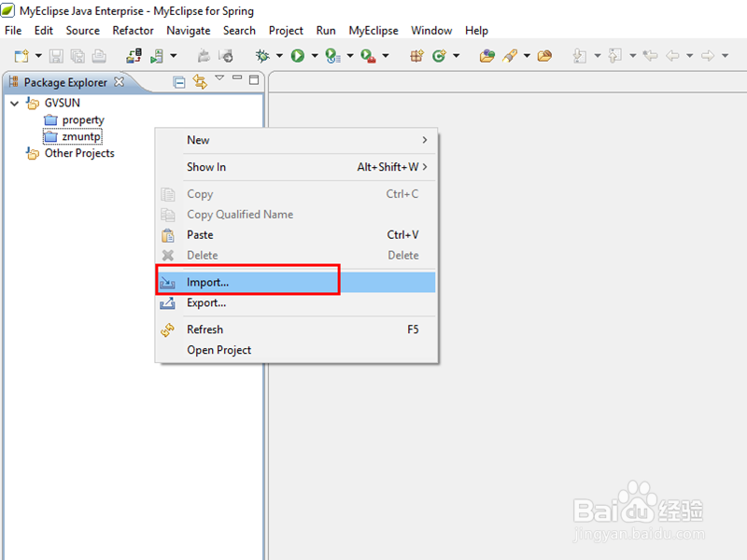Click the Collapse All icon in Package Explorer
The width and height of the screenshot is (747, 560).
pyautogui.click(x=179, y=82)
